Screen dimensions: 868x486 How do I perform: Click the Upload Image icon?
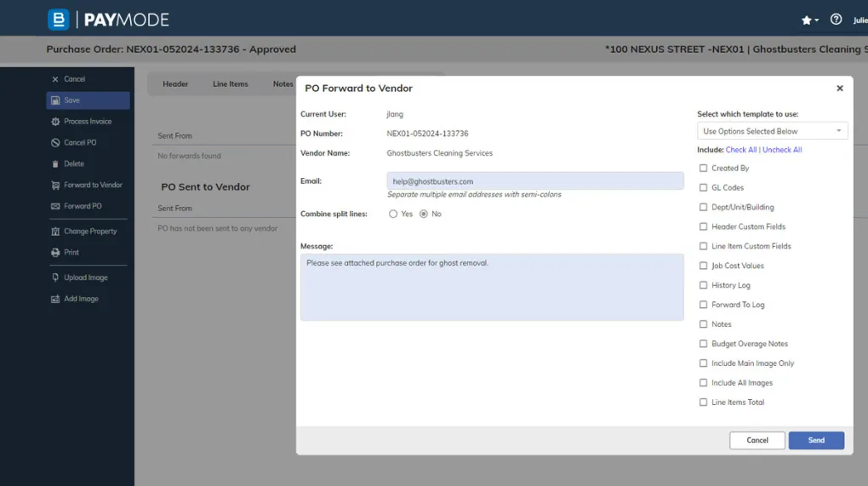coord(55,277)
